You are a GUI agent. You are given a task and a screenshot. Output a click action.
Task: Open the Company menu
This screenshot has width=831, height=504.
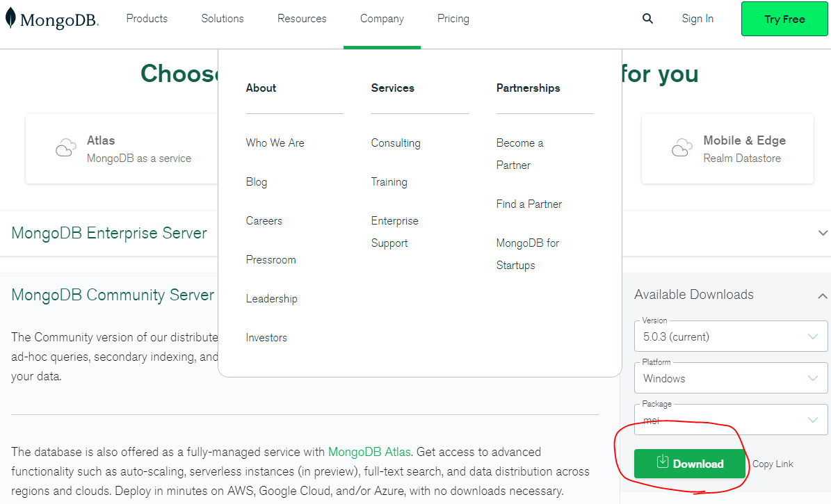(382, 19)
